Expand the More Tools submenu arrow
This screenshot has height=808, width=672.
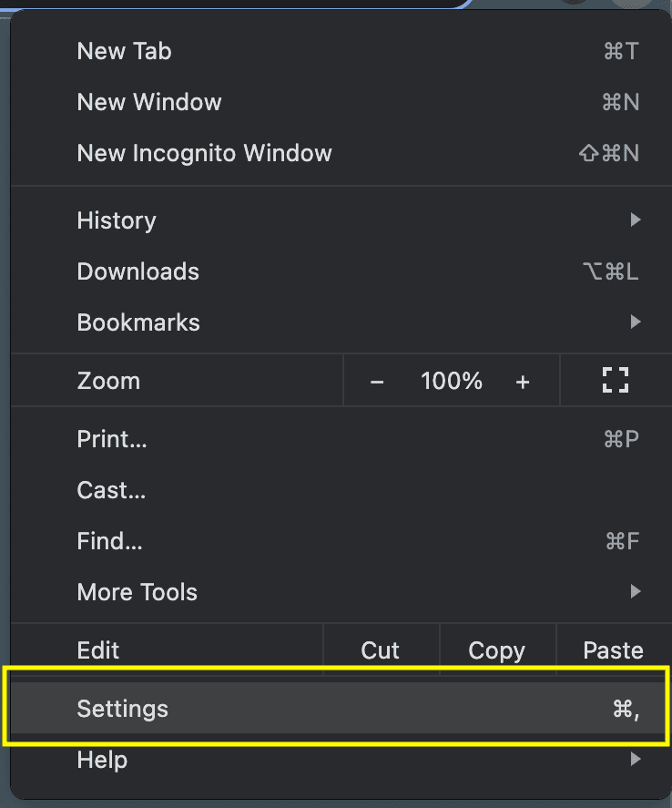pos(636,591)
